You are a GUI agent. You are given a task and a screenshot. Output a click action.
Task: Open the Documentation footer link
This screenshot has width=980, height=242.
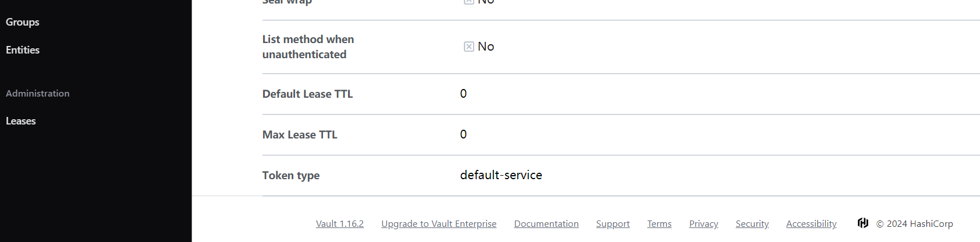click(546, 224)
